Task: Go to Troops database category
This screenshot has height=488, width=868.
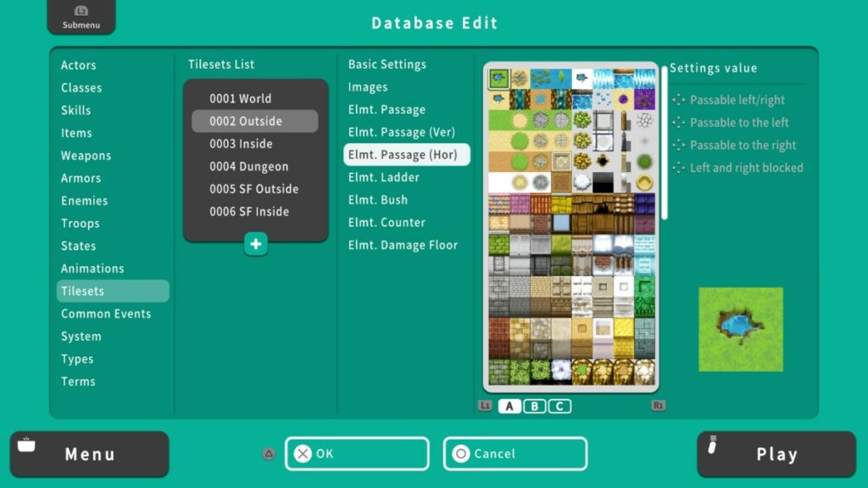Action: (81, 224)
